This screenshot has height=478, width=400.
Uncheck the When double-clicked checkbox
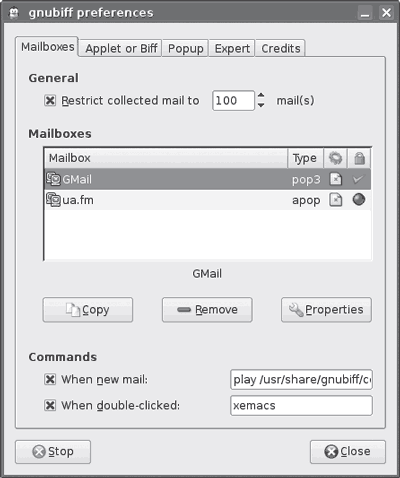[50, 405]
